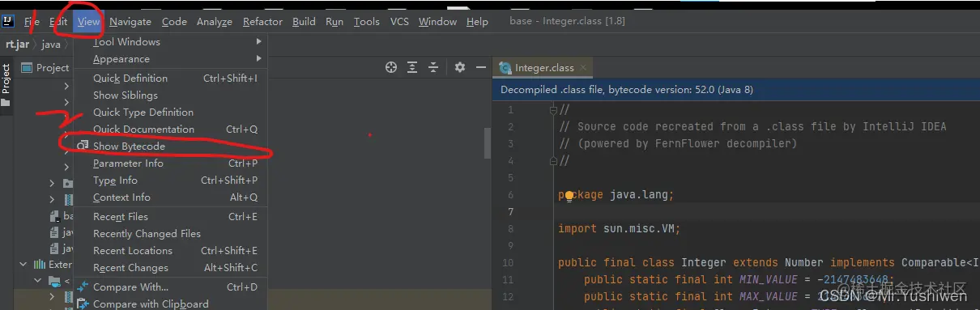980x310 pixels.
Task: Open the Build menu
Action: pyautogui.click(x=305, y=22)
